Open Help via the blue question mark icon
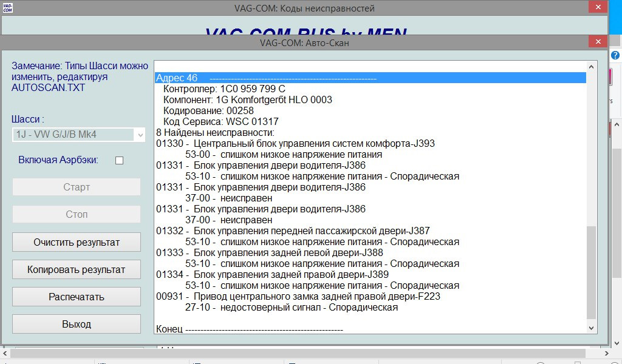 point(616,55)
